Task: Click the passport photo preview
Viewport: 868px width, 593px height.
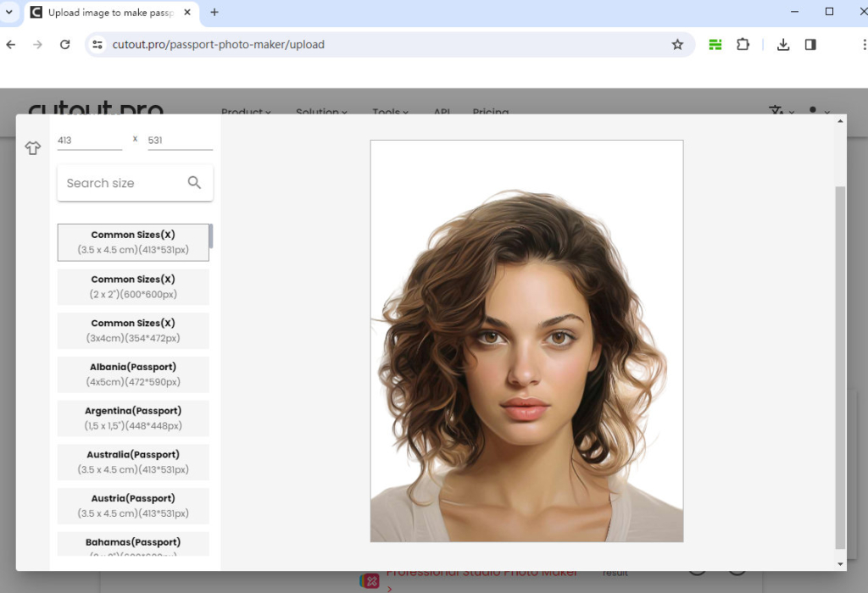Action: pyautogui.click(x=526, y=341)
